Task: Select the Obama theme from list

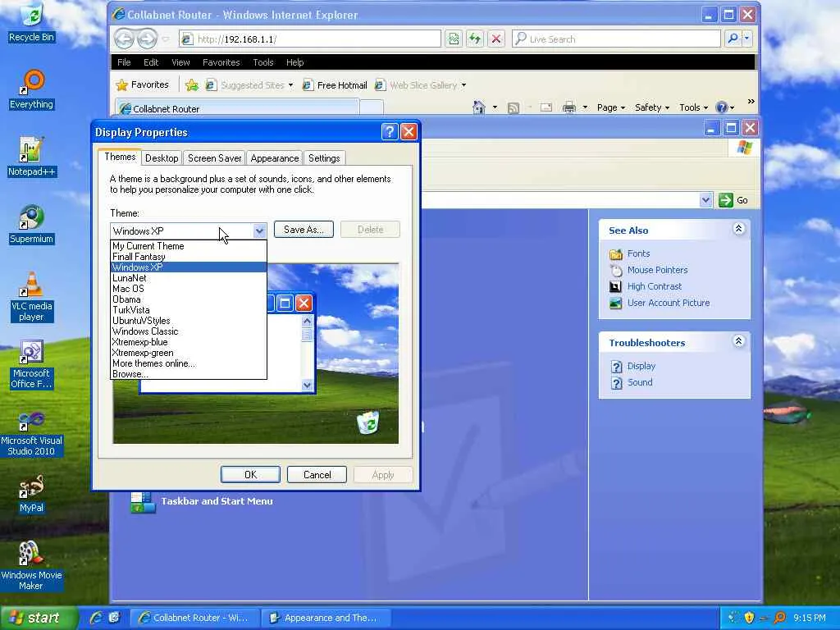Action: pyautogui.click(x=189, y=299)
